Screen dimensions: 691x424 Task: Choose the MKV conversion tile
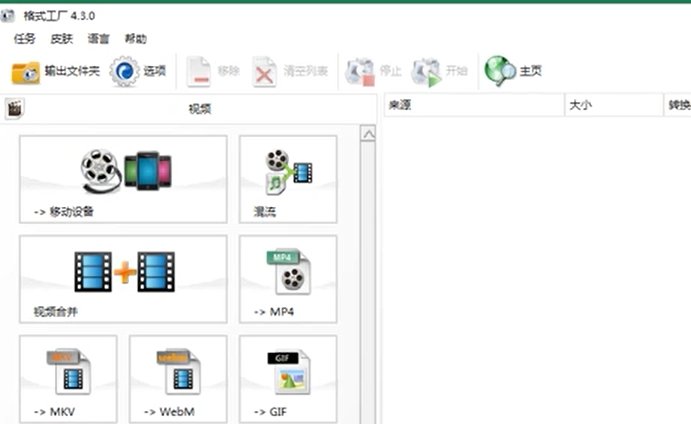coord(68,379)
